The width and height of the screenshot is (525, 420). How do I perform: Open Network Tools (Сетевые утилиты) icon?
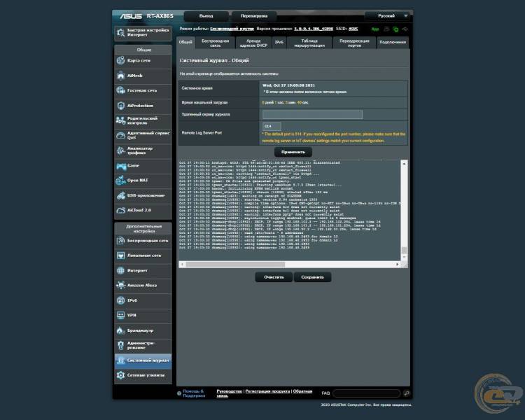[120, 375]
